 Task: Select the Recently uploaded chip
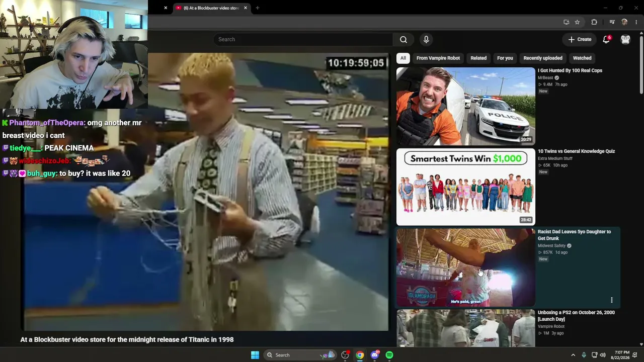point(543,58)
